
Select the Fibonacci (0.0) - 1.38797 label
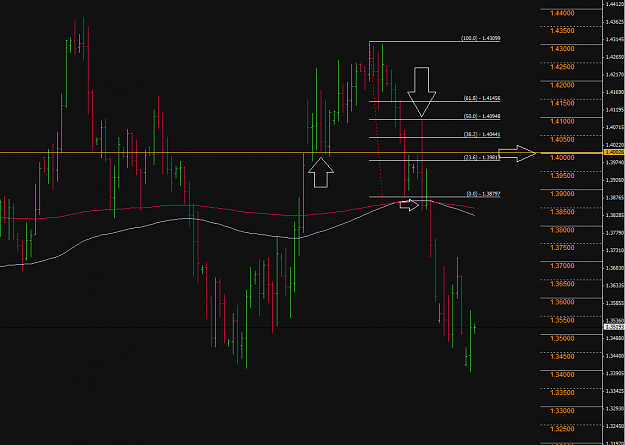[483, 194]
